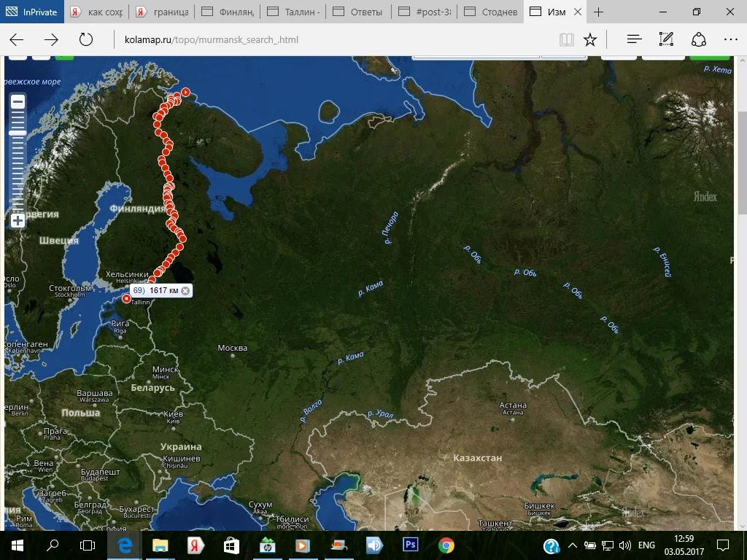Click the InPrivate indicator

(32, 12)
